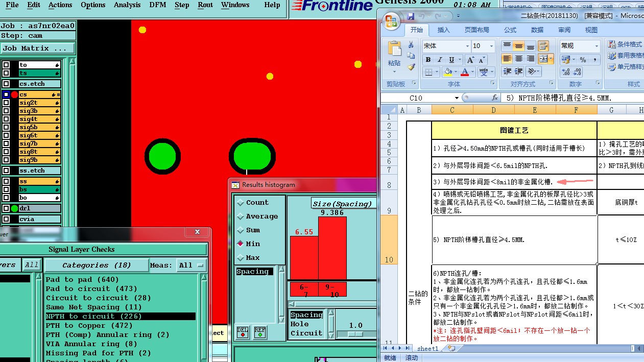Select NPTH to circuit (226) category
The image size is (644, 362).
click(x=120, y=316)
